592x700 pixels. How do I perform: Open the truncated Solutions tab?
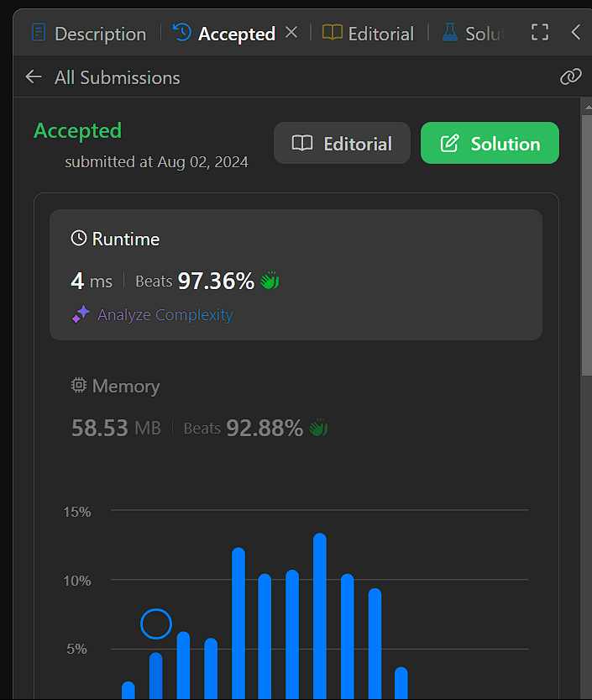pos(472,34)
